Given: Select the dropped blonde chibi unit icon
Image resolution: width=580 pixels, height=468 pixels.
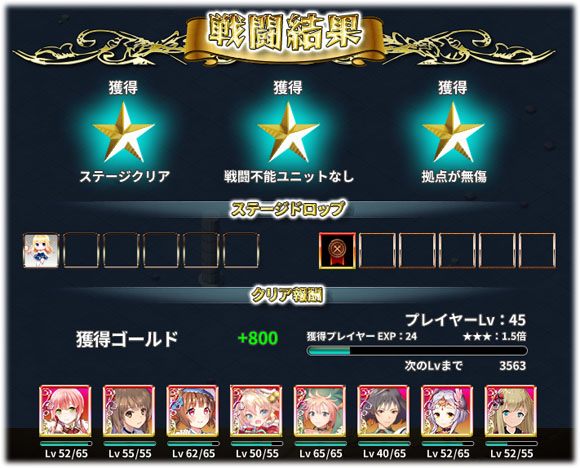Looking at the screenshot, I should [41, 250].
